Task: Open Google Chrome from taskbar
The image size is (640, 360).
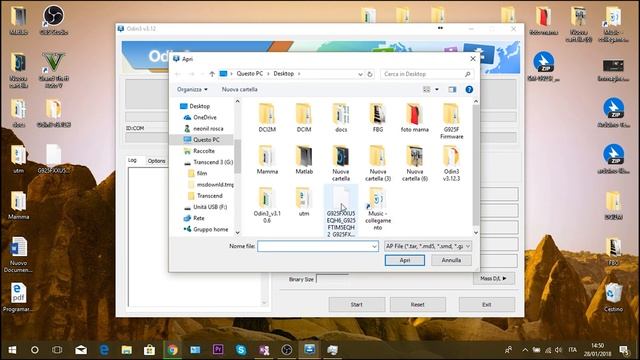Action: click(x=172, y=350)
